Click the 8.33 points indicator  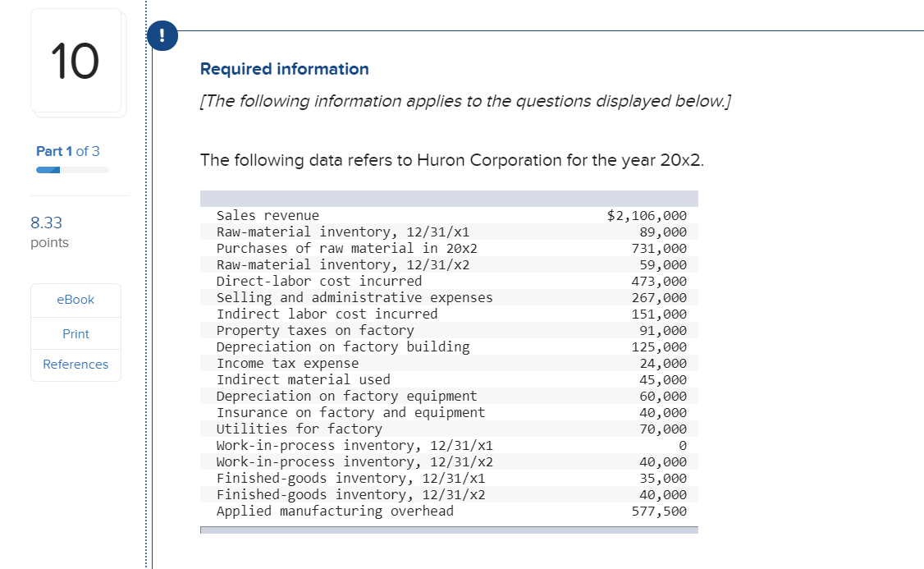49,232
